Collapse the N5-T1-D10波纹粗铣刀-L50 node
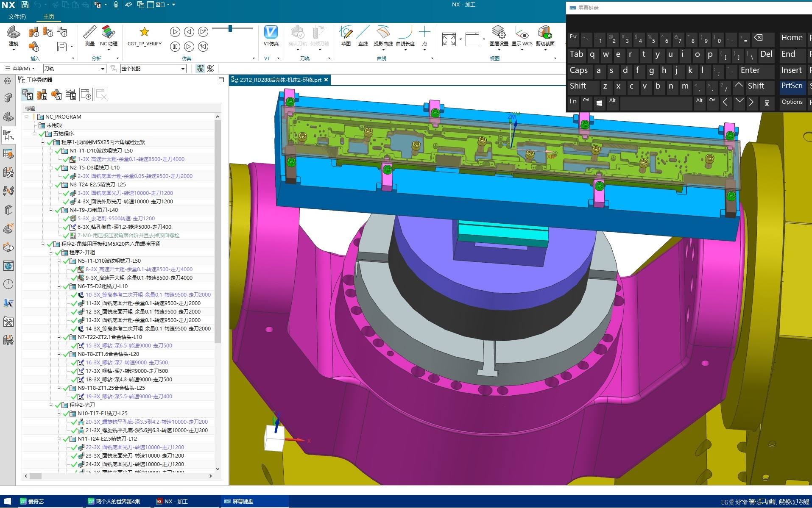 59,261
